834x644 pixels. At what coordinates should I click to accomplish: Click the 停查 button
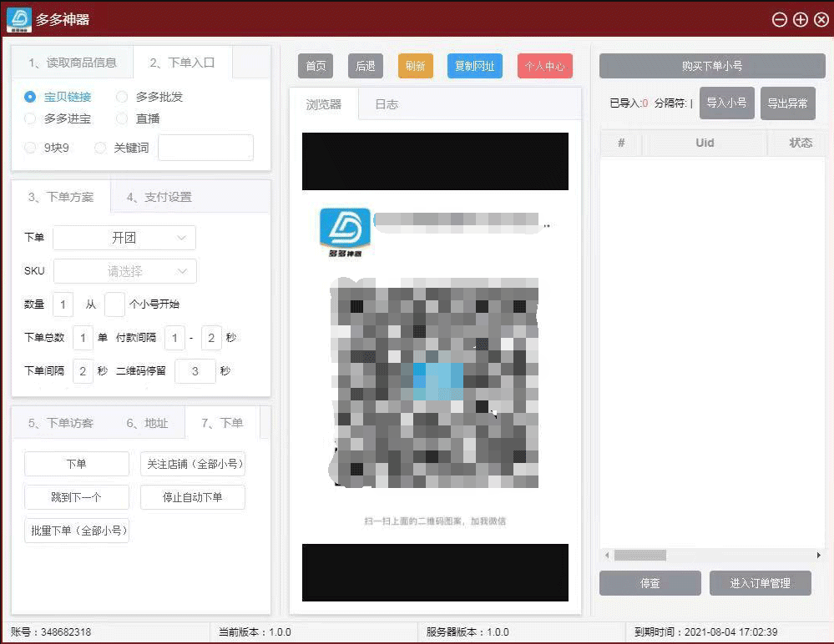pos(650,583)
